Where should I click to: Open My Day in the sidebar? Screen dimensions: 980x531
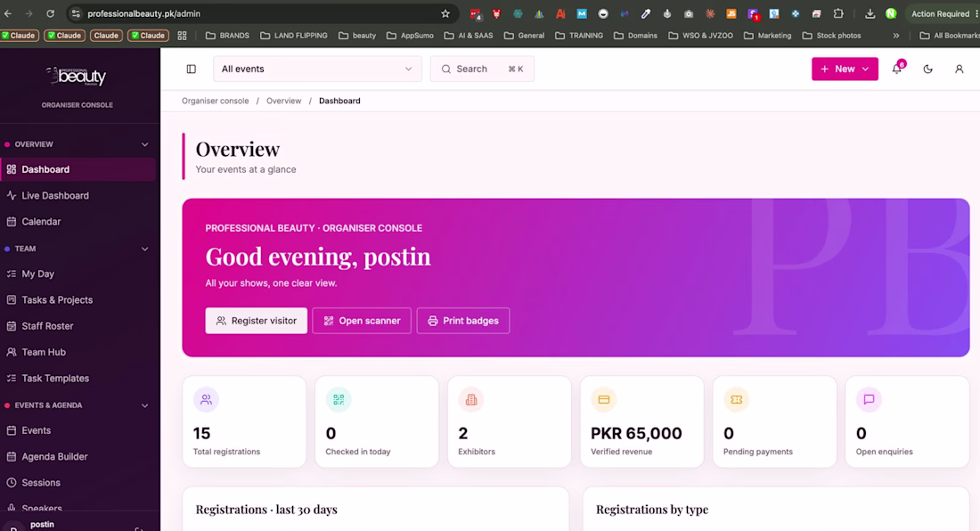click(x=78, y=274)
